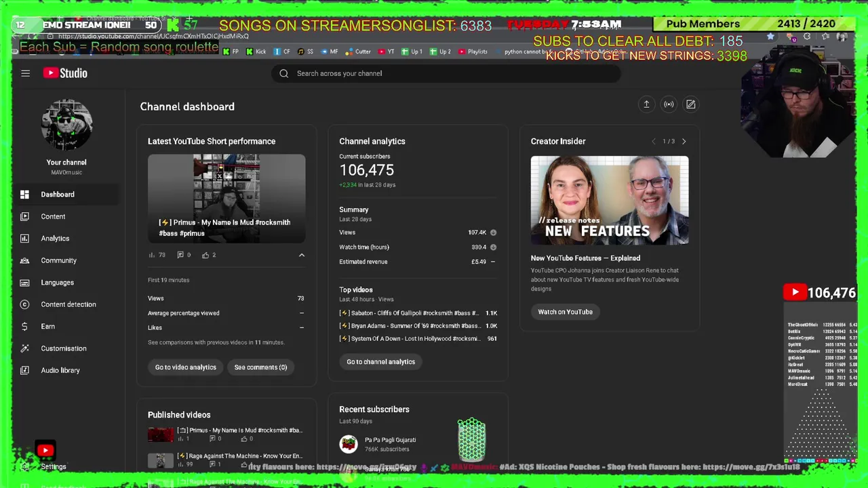Open the MF bookmark

(329, 52)
